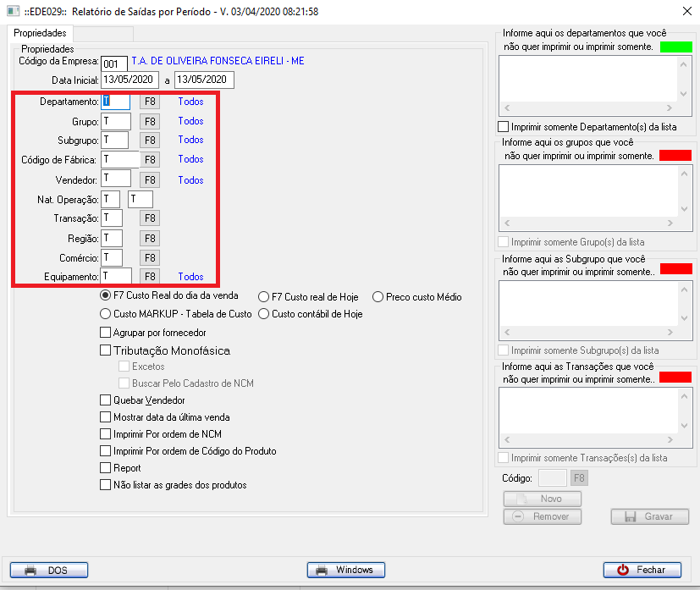The width and height of the screenshot is (700, 590).
Task: Click the red groups color indicator
Action: click(675, 156)
